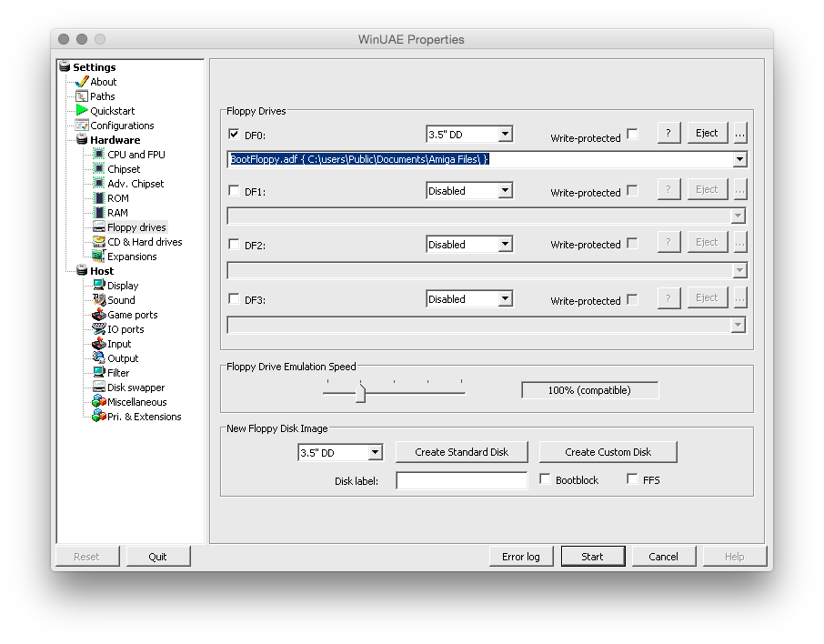Click the Host category icon
The image size is (824, 644).
82,270
